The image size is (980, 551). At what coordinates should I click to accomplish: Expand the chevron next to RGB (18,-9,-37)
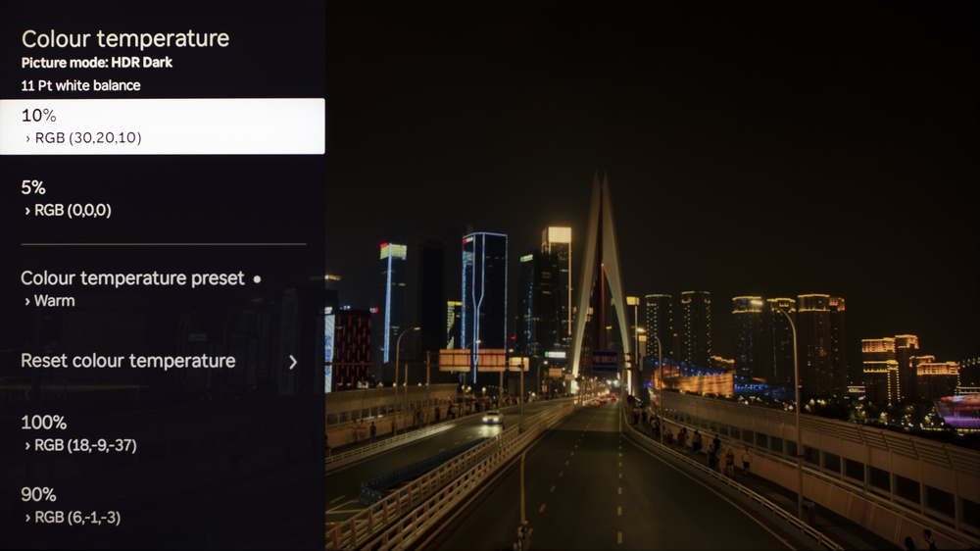27,446
